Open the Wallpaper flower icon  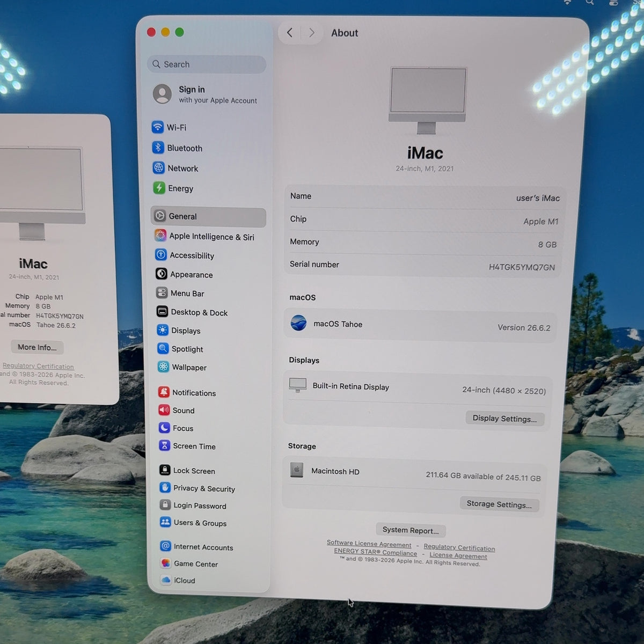pos(163,367)
